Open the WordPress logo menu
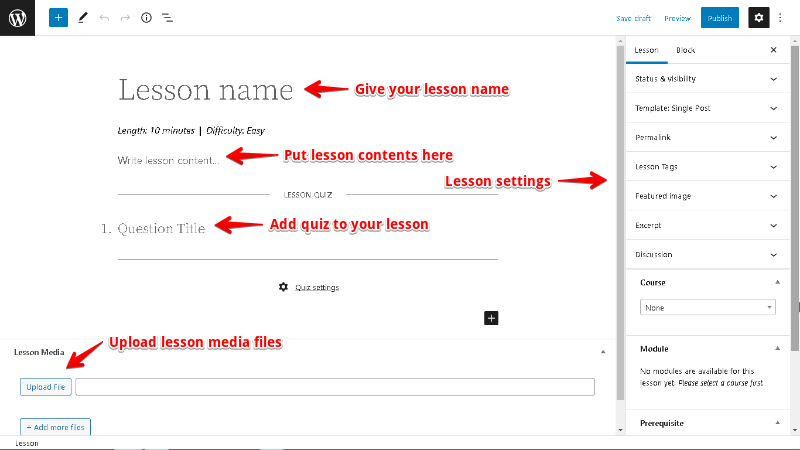The height and width of the screenshot is (450, 800). [17, 18]
